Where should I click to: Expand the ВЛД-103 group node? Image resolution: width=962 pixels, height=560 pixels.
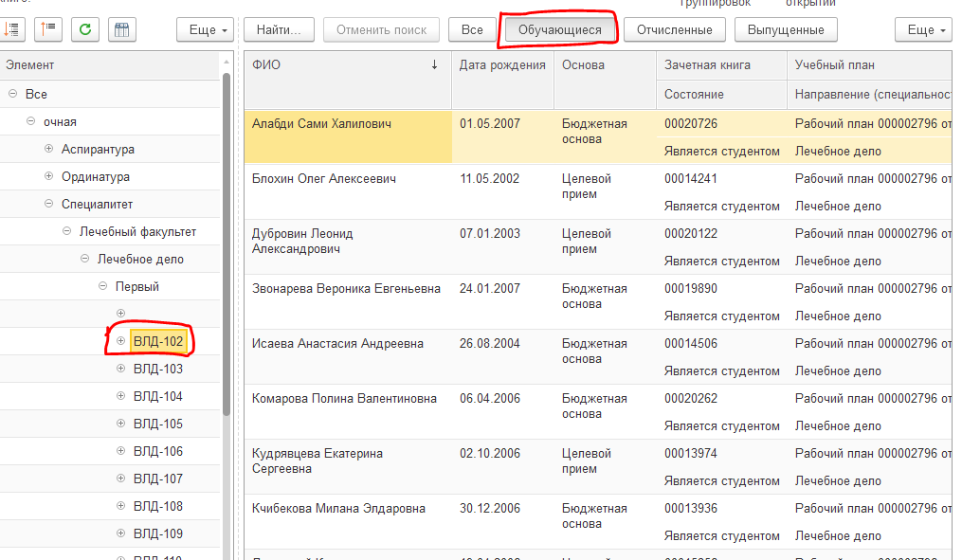click(120, 369)
